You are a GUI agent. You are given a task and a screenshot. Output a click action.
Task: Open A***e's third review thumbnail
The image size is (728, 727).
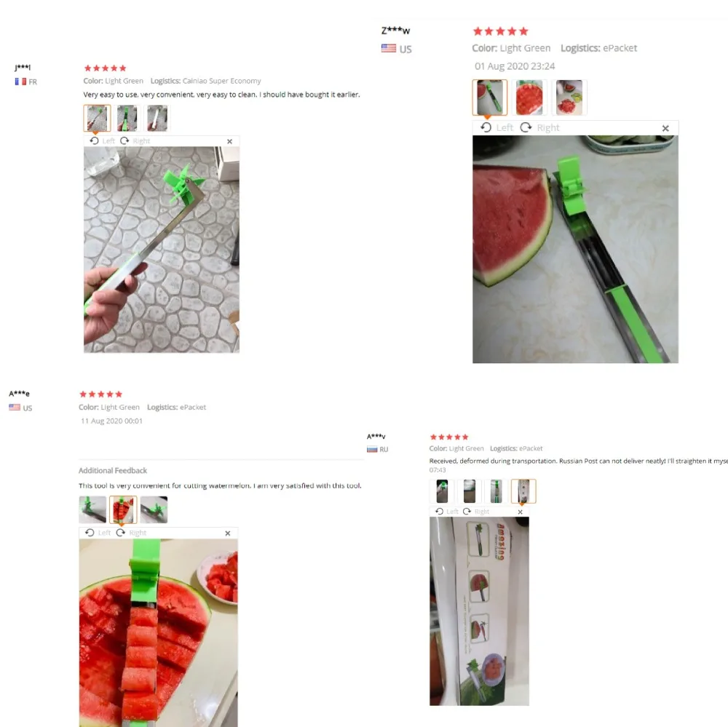(x=154, y=509)
